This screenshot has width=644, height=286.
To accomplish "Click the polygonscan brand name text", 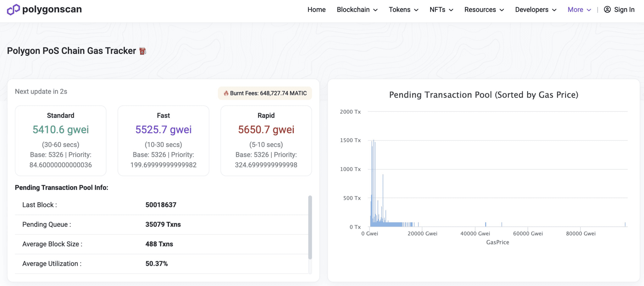I will coord(52,9).
